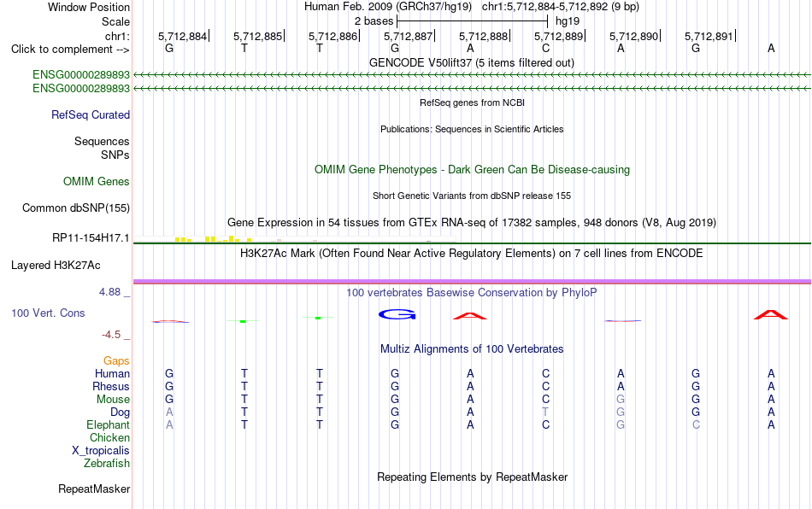Click the Mouse alignment row label
812x509 pixels.
point(113,400)
